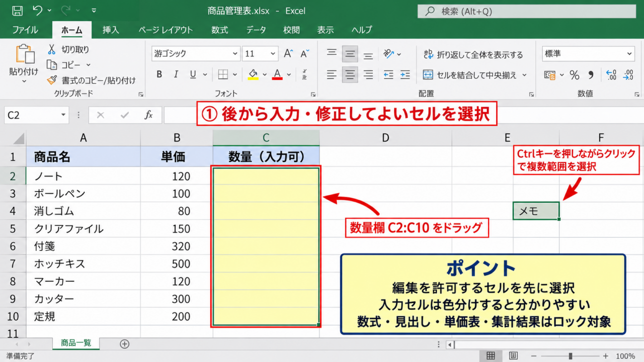The height and width of the screenshot is (362, 644).
Task: Toggle Italic formatting
Action: [x=176, y=75]
